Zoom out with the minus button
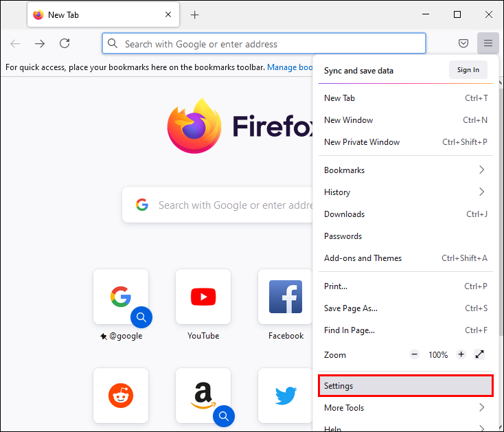Screen dimensions: 504x432 [414, 354]
